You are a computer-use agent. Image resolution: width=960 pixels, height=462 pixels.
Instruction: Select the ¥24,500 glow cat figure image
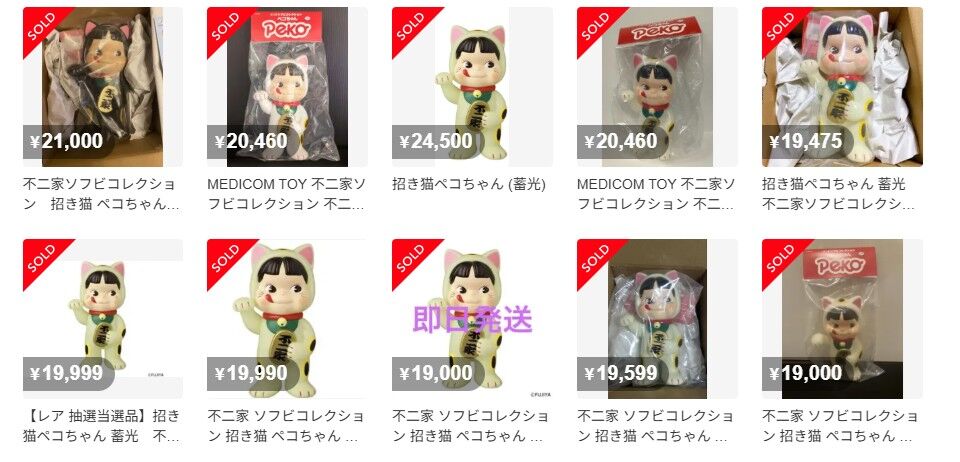(x=472, y=87)
